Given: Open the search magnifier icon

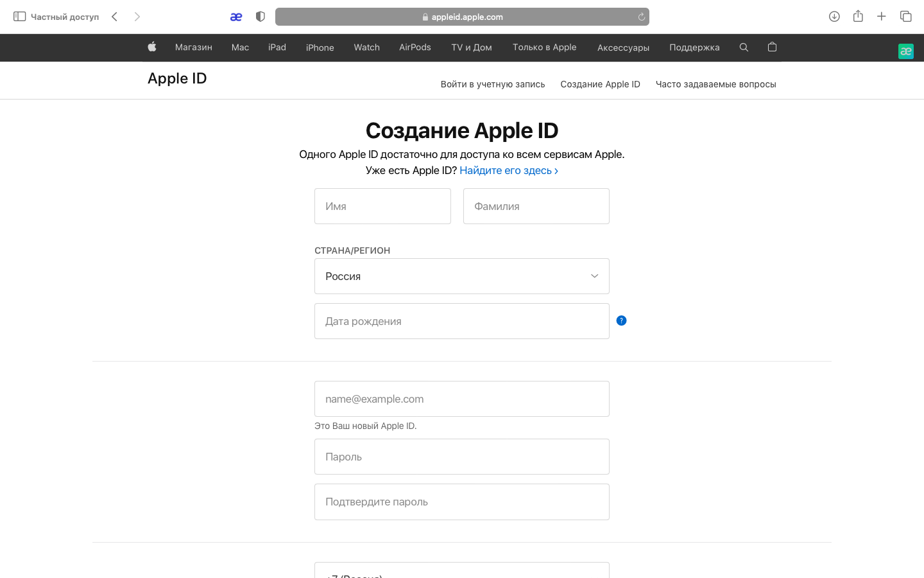Looking at the screenshot, I should coord(744,47).
